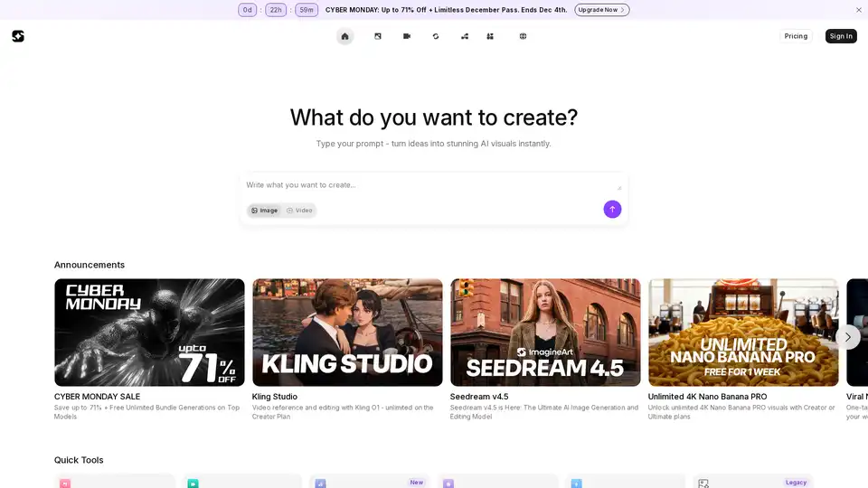Select the Image generation mode
Viewport: 868px width, 488px height.
[265, 211]
